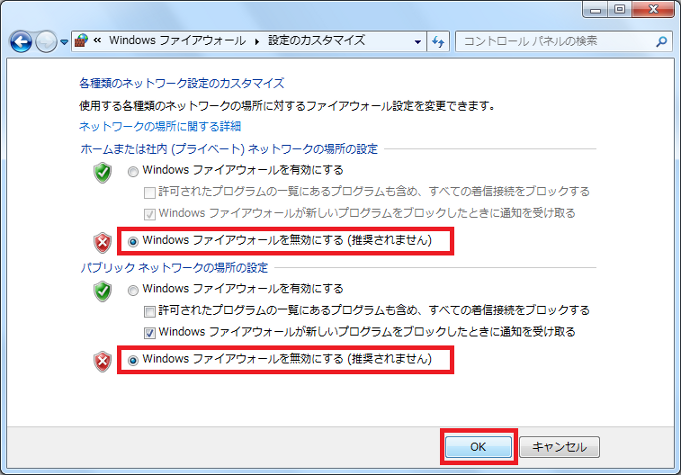This screenshot has width=681, height=475.
Task: Select firewall 無効にする radio for private network
Action: [134, 240]
